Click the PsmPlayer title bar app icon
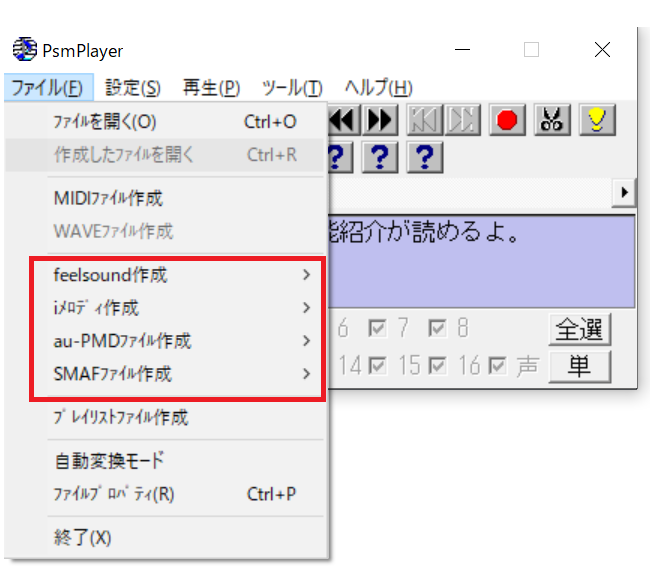Screen dimensions: 650x588 pyautogui.click(x=24, y=49)
